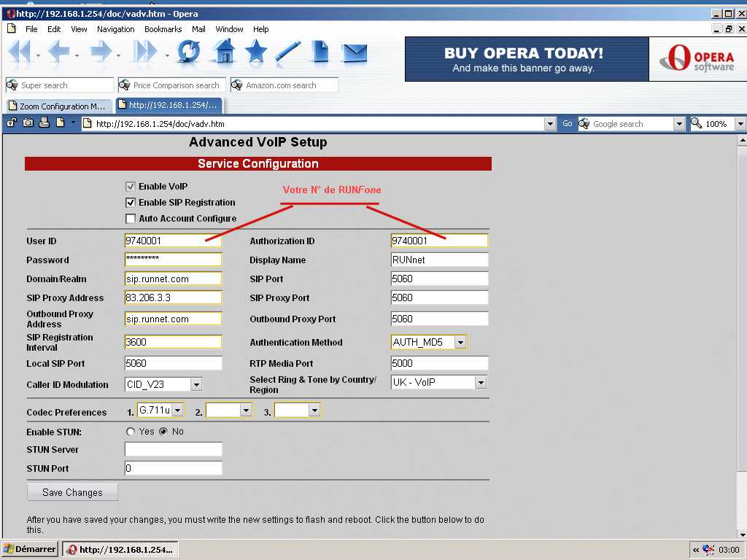Click the Password input field
This screenshot has width=747, height=560.
tap(174, 260)
